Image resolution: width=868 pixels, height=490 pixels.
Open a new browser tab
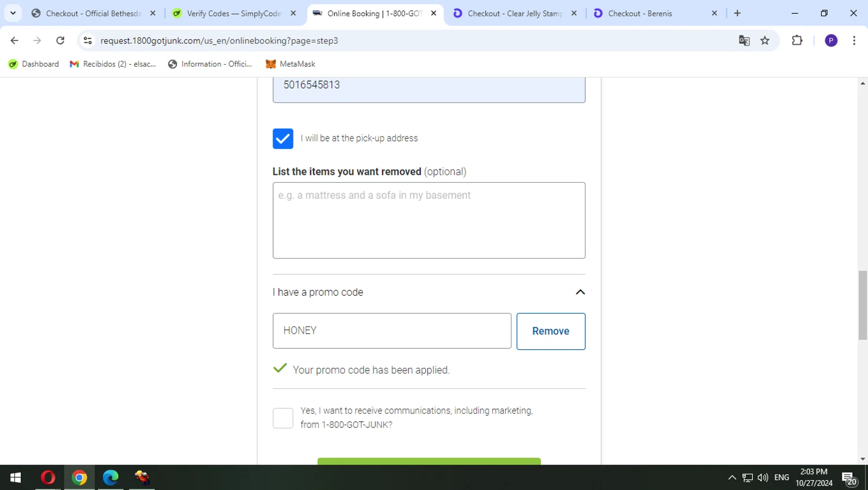[x=737, y=13]
